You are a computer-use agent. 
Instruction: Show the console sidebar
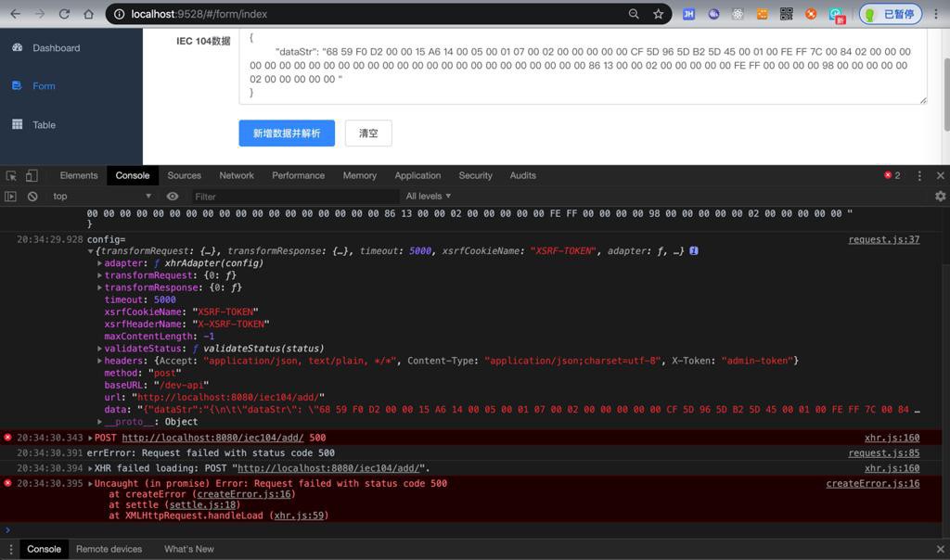(x=10, y=197)
